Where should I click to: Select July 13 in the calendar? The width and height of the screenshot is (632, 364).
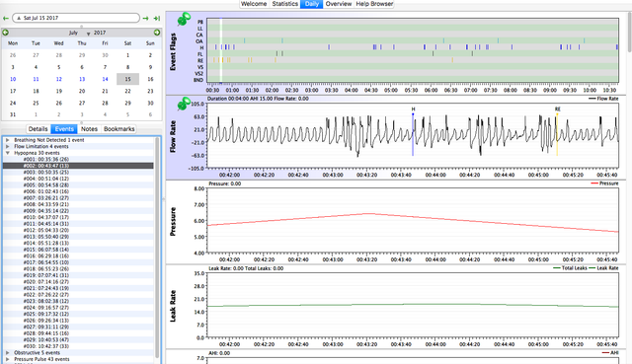coord(82,79)
